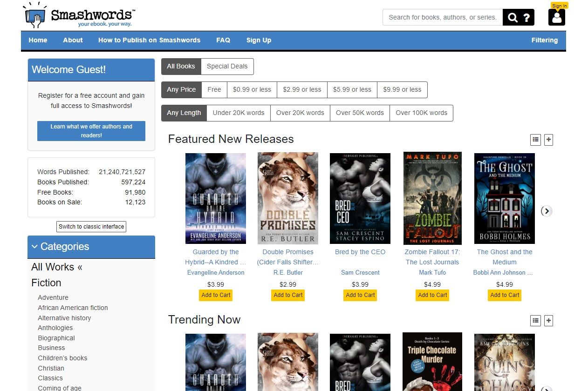Select the Special Deals filter
The image size is (588, 391).
pyautogui.click(x=227, y=66)
